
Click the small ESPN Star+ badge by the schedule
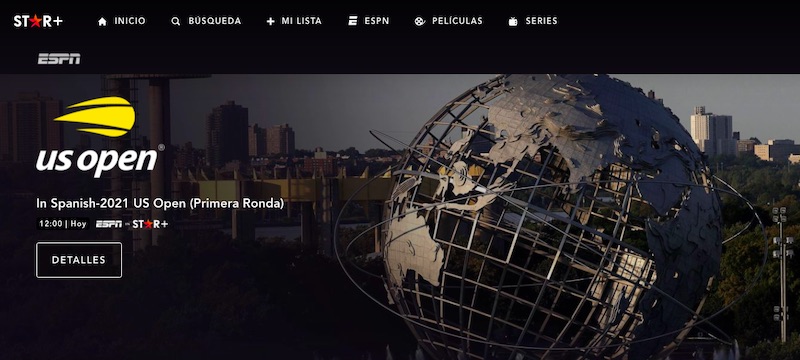tap(132, 224)
